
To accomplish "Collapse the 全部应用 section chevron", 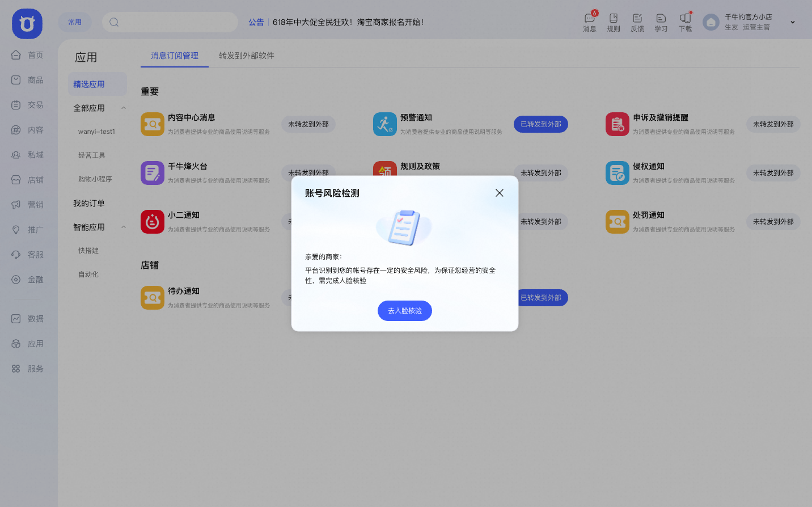I will click(124, 108).
